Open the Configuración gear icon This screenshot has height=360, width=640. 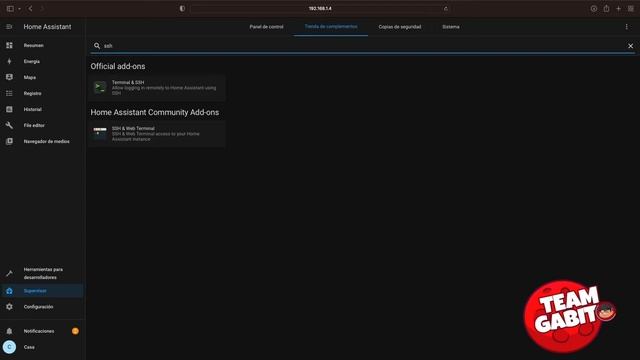(x=9, y=307)
